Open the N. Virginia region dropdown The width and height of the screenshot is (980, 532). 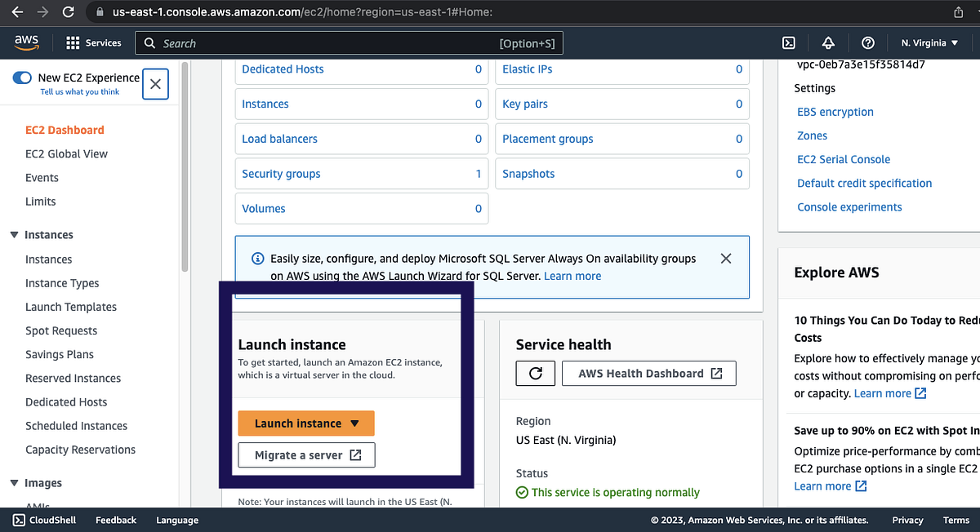(929, 42)
